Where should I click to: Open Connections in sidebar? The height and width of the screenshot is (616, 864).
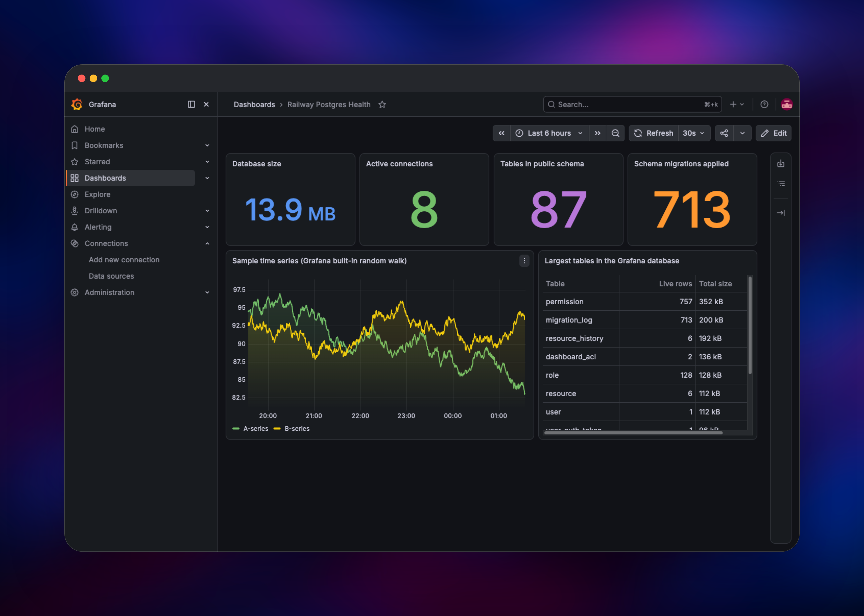point(106,243)
